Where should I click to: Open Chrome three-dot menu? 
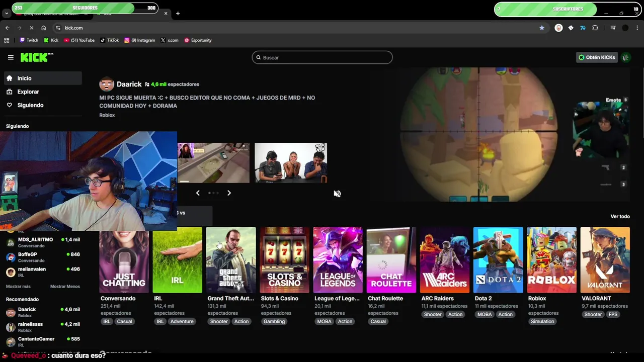(637, 28)
